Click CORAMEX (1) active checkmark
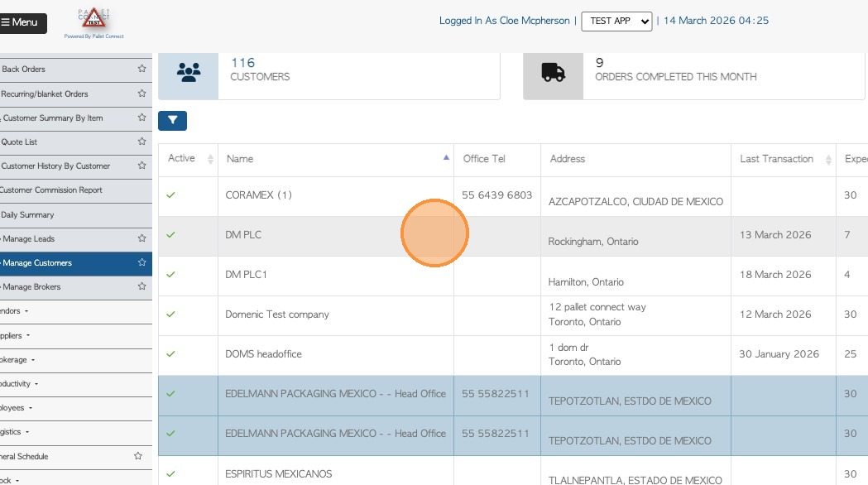 [x=170, y=194]
